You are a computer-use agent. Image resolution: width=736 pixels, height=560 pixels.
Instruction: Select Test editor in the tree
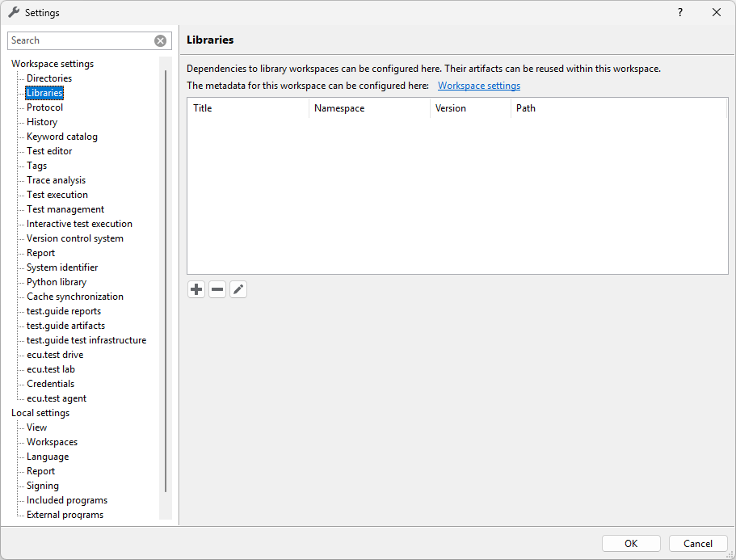[49, 151]
